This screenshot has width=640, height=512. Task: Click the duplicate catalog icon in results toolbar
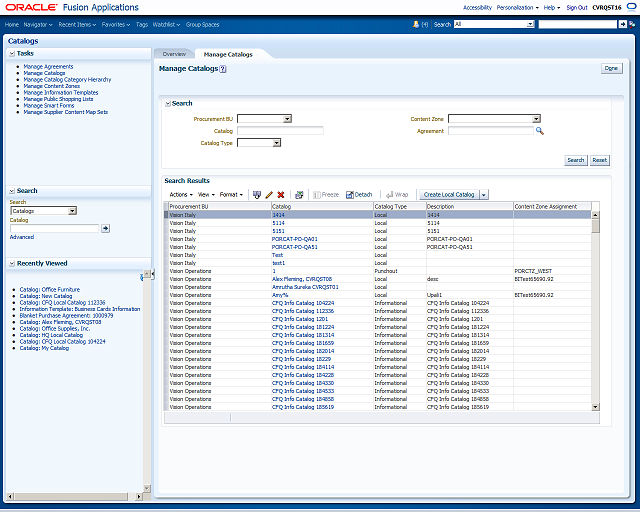tap(257, 195)
